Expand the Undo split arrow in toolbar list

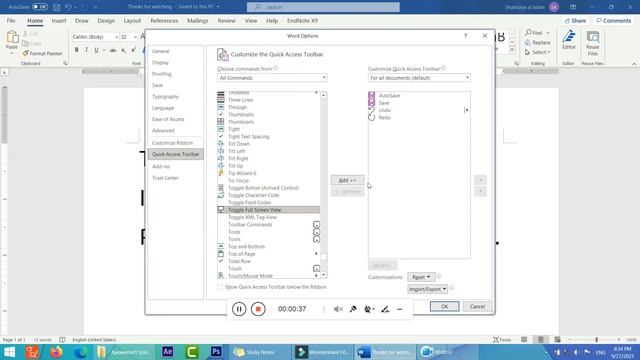(x=466, y=110)
